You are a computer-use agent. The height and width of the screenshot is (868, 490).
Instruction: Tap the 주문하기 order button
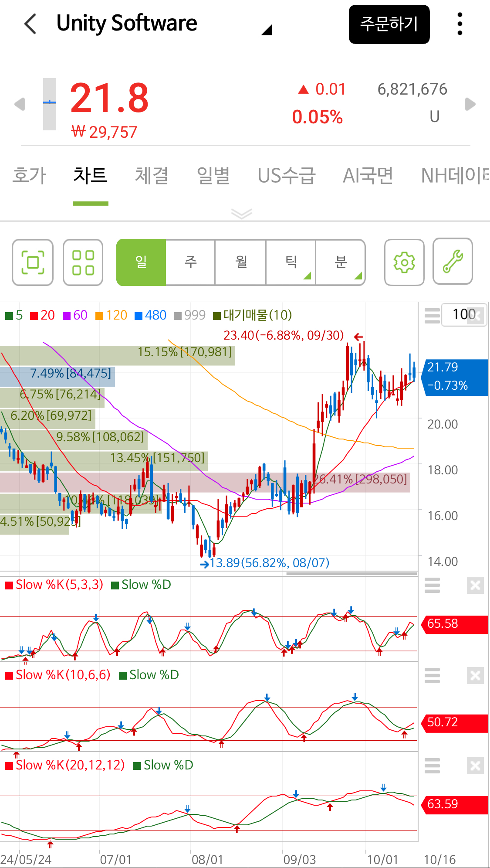(389, 24)
